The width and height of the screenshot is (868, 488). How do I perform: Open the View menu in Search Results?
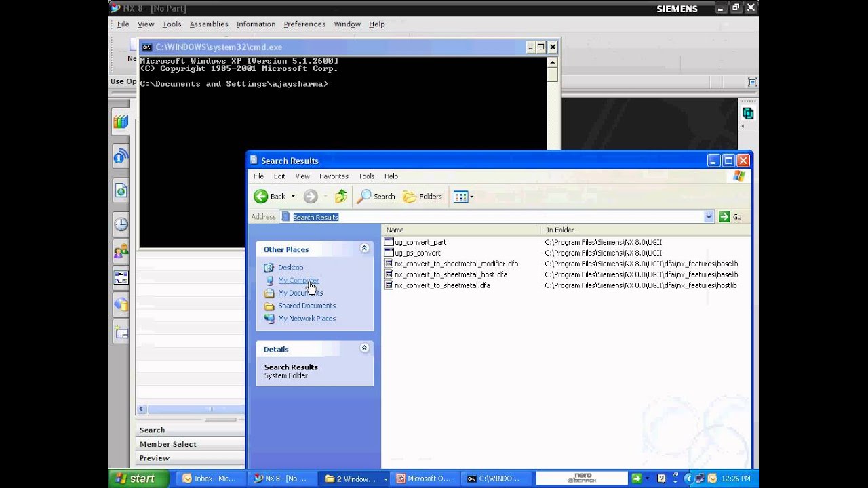click(302, 176)
